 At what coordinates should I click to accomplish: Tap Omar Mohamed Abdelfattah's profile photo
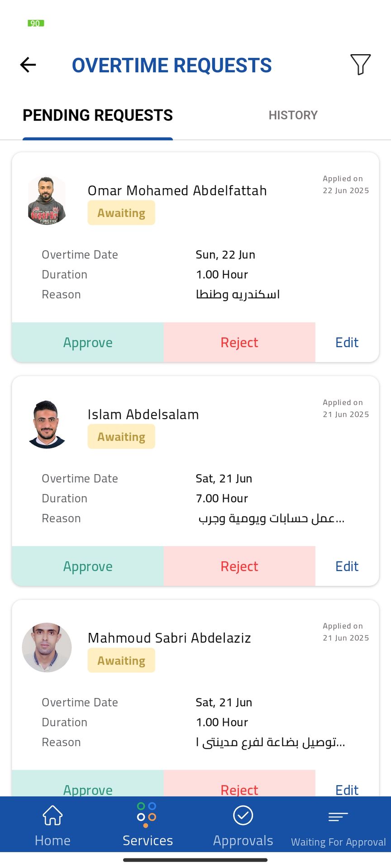click(x=47, y=200)
